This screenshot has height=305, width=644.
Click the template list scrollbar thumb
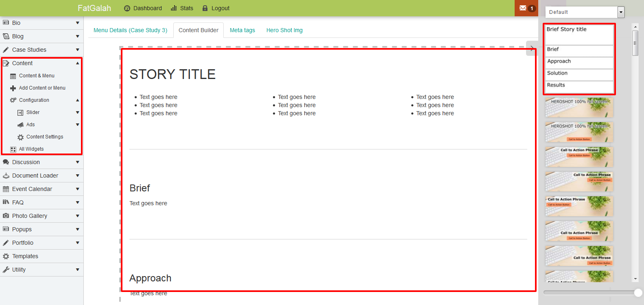pyautogui.click(x=635, y=43)
